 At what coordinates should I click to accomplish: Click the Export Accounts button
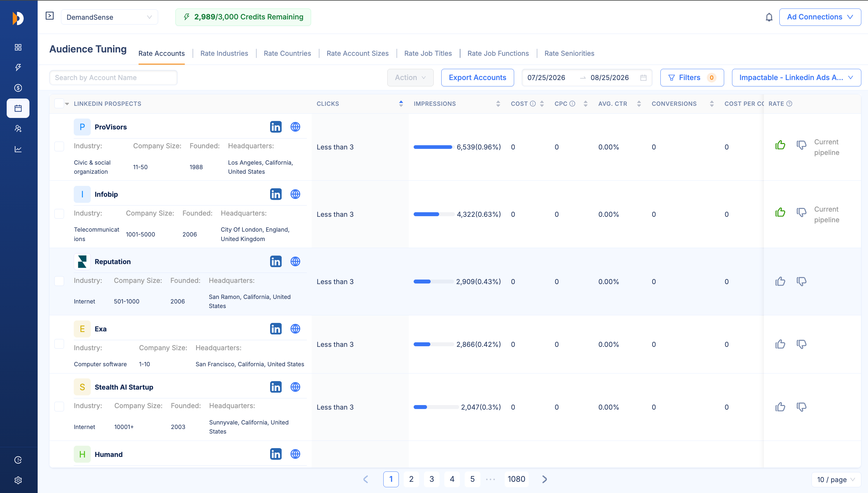pyautogui.click(x=477, y=78)
